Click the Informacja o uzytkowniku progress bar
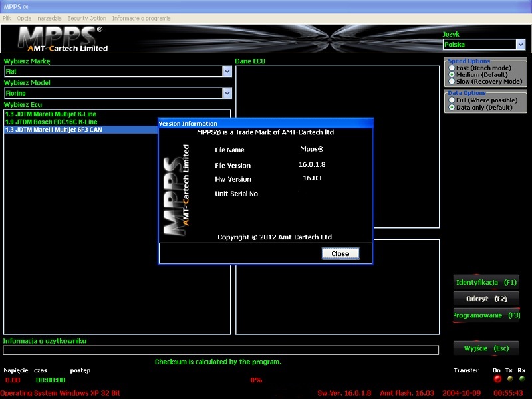Screen dimensions: 532x399 click(x=221, y=350)
